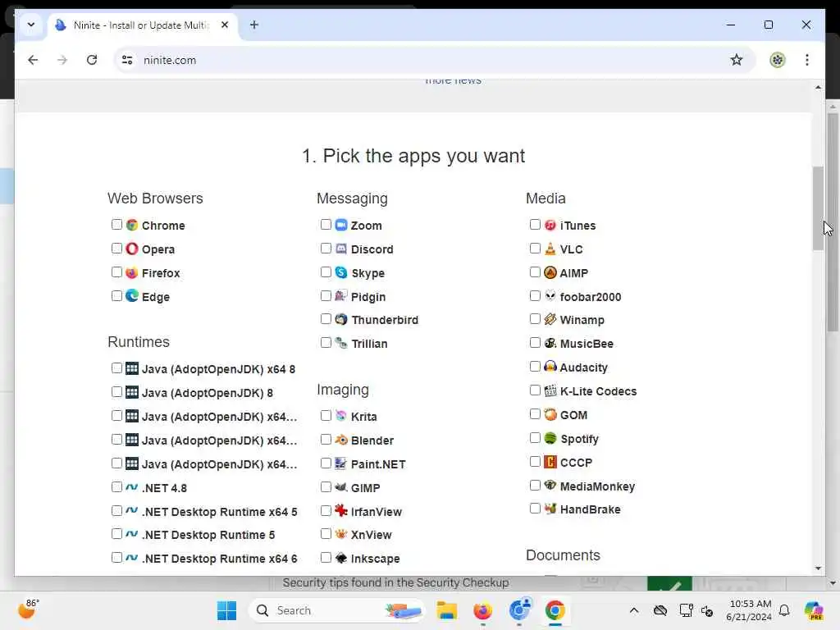Enable the GIMP checkbox
The image size is (840, 630).
coord(326,487)
